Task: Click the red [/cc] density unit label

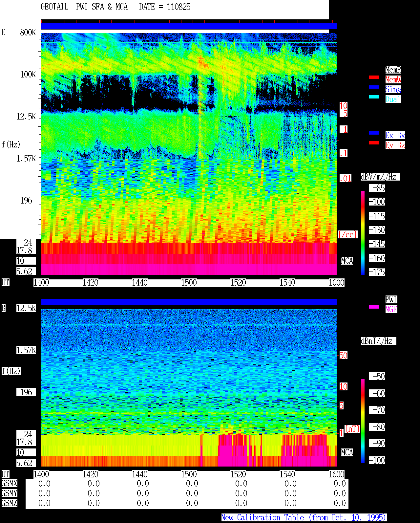Action: click(347, 234)
